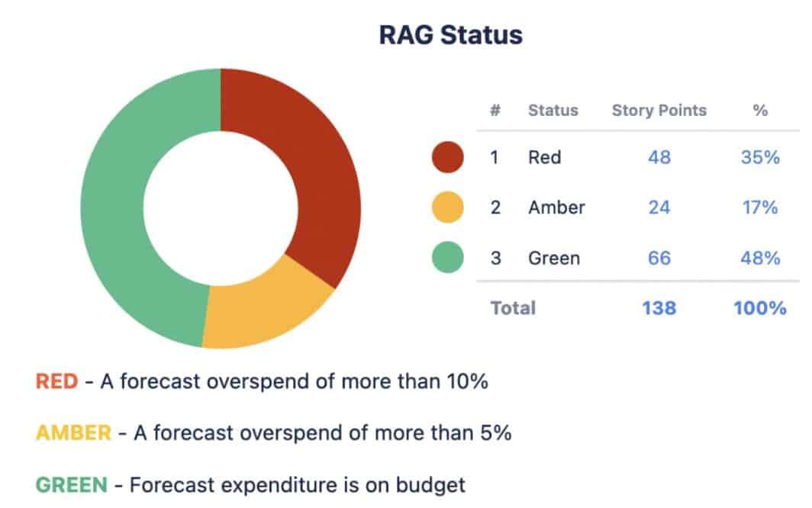Viewport: 812px width, 508px height.
Task: Click the total story points 138
Action: tap(659, 308)
